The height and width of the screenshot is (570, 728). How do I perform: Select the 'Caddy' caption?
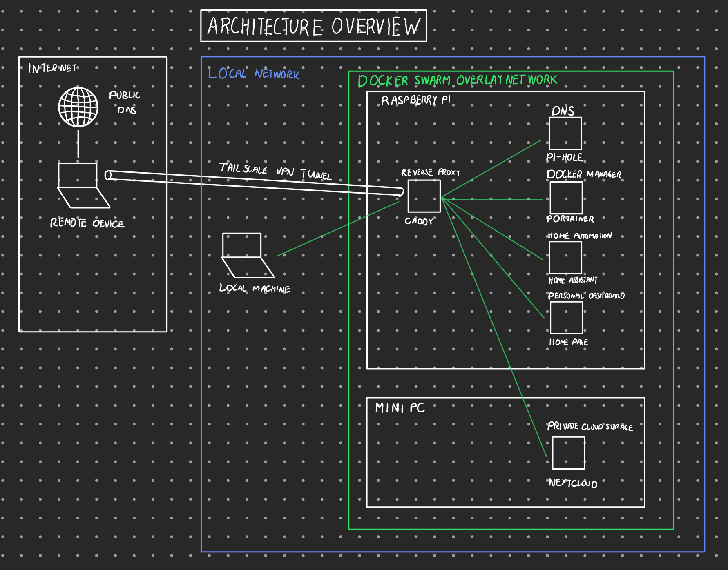(x=419, y=221)
